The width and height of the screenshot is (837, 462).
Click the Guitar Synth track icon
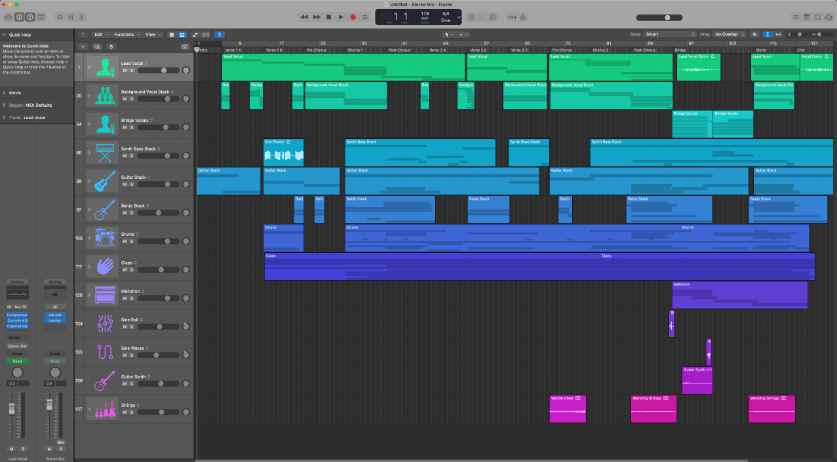coord(105,380)
